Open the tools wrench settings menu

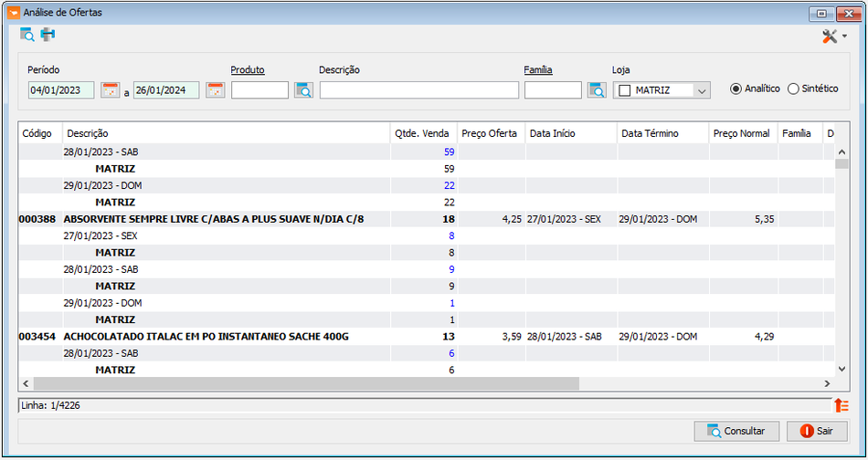830,37
